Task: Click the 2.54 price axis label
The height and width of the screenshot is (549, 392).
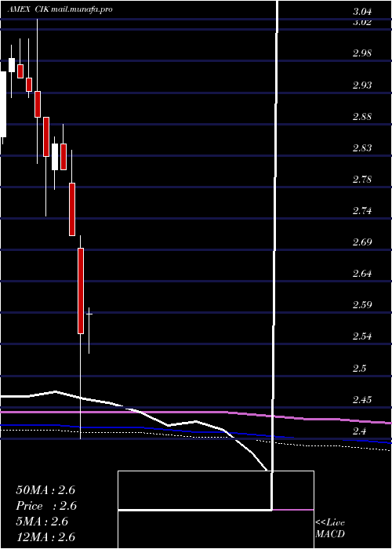Action: click(x=362, y=336)
